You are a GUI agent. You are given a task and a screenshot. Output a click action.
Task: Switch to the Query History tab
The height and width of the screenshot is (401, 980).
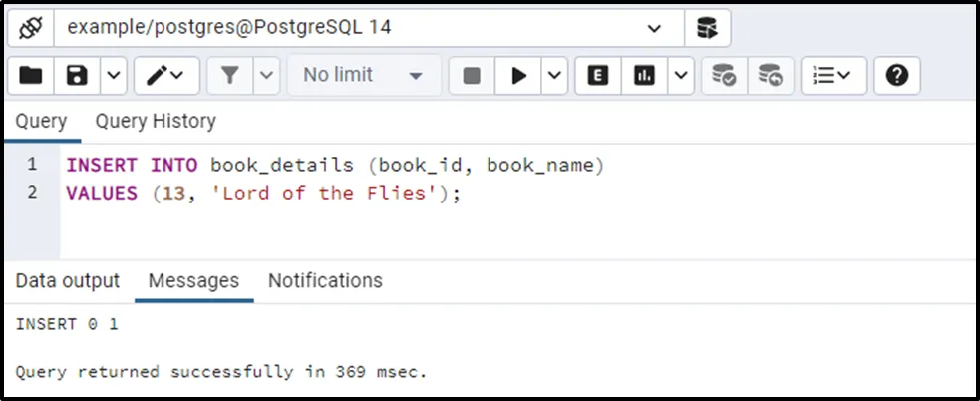coord(156,122)
